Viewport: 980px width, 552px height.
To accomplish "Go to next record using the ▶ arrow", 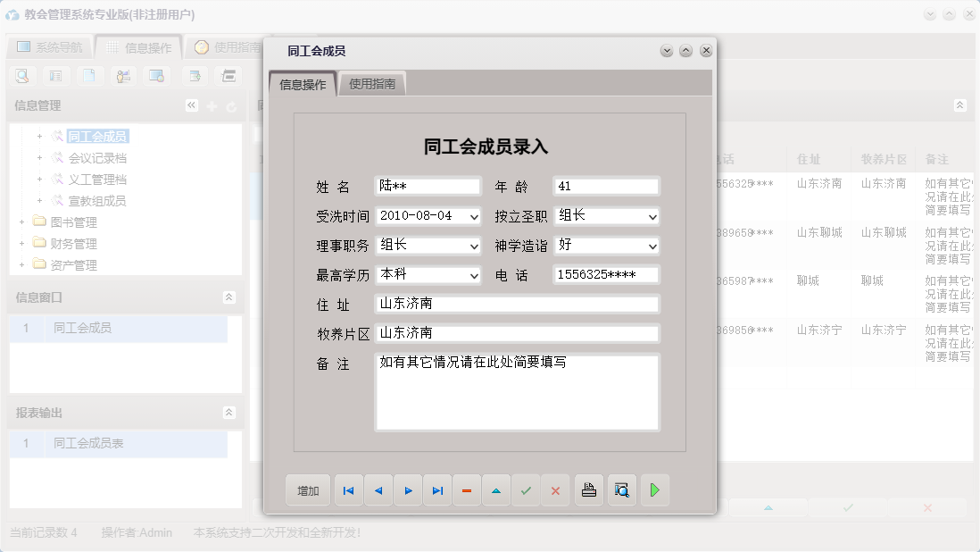I will (408, 489).
